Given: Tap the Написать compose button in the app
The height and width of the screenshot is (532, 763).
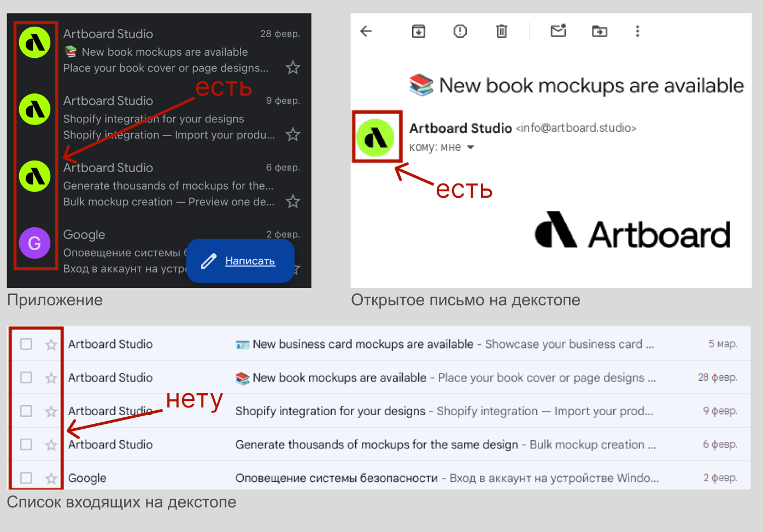Looking at the screenshot, I should point(240,261).
